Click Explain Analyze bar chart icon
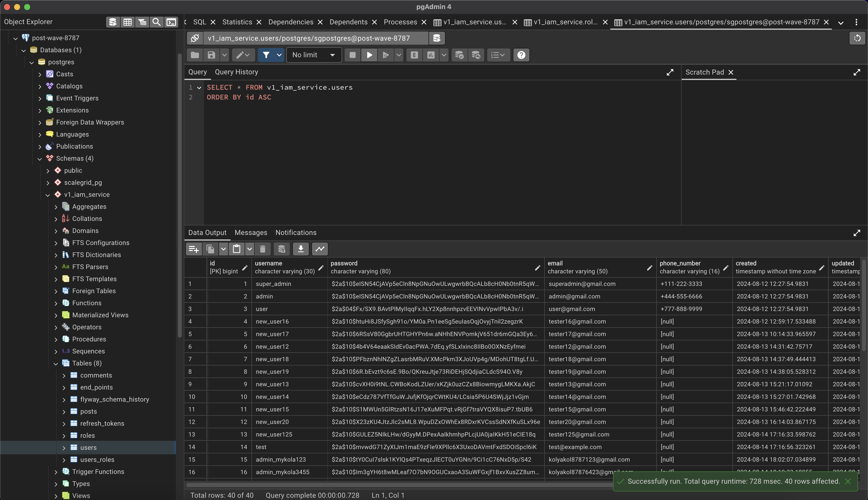This screenshot has height=500, width=868. point(431,55)
